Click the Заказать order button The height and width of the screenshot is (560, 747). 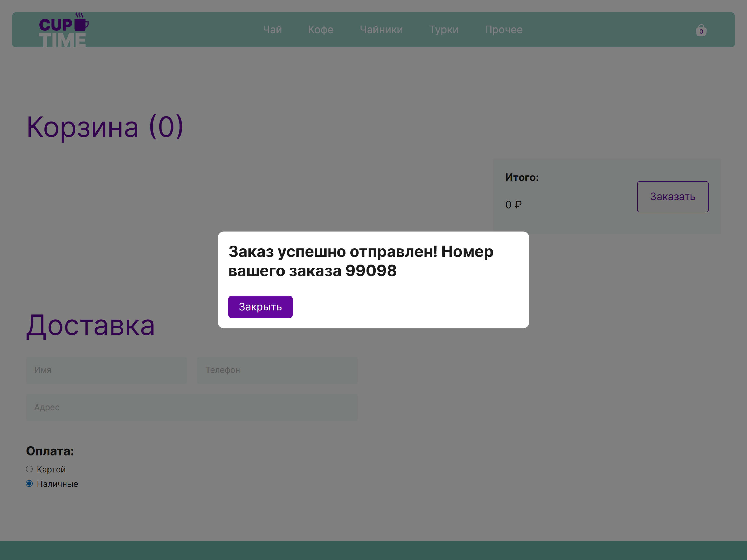[x=672, y=197]
